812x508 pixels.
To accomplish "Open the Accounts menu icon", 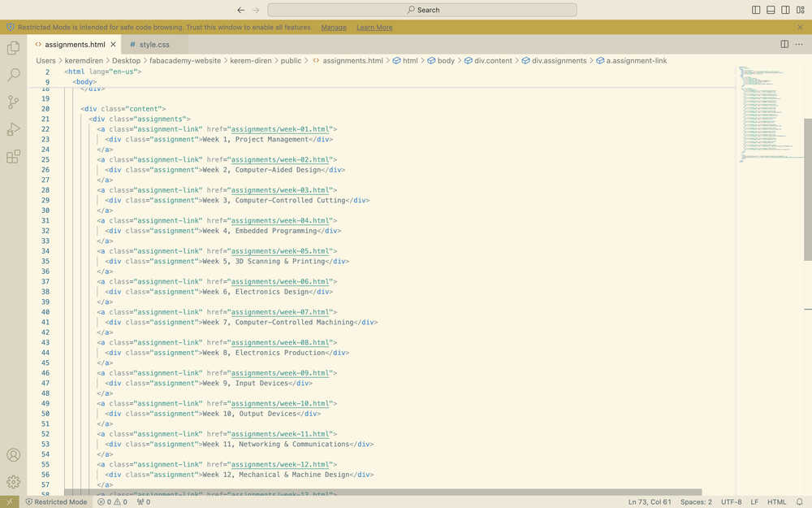I will coord(14,454).
